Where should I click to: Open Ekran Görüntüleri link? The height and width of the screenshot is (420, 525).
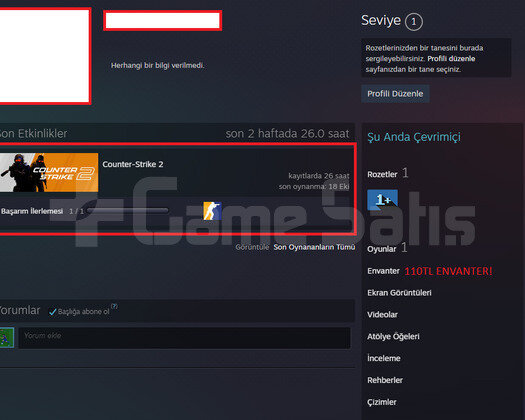coord(399,293)
